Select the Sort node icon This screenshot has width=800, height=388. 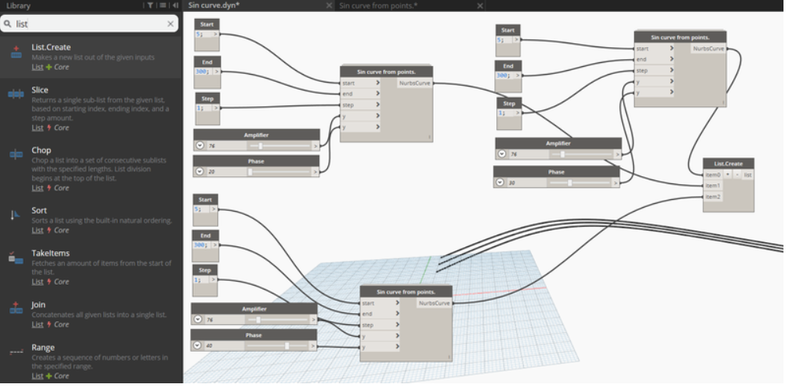(15, 215)
